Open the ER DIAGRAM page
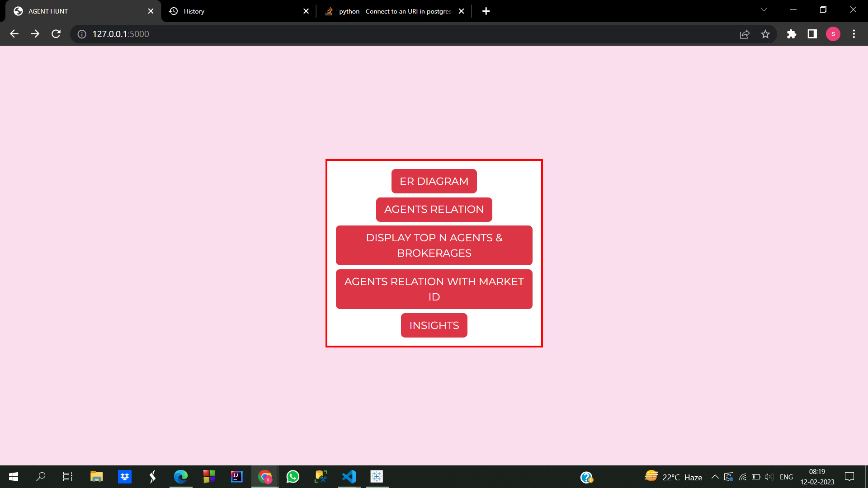Screen dimensions: 868x488 click(x=434, y=181)
